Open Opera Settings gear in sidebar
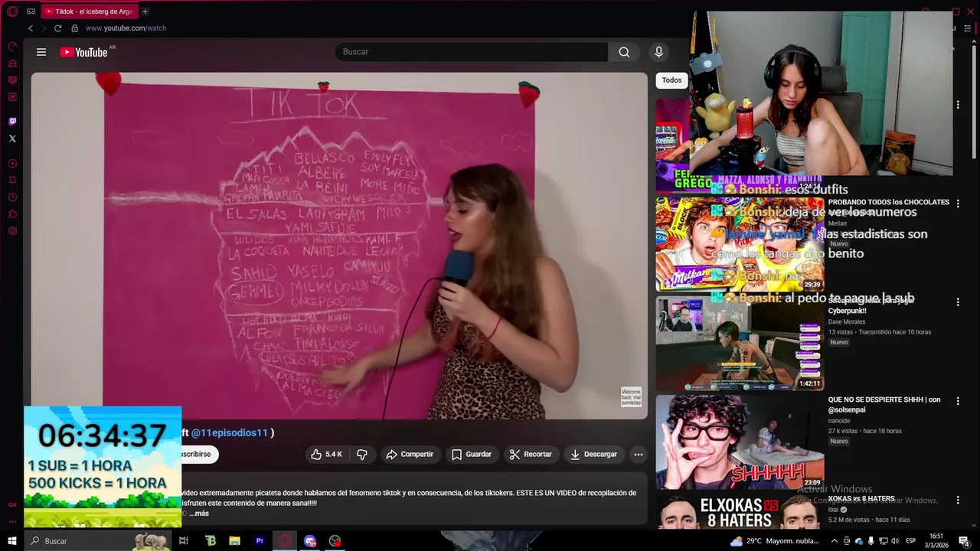Viewport: 980px width, 551px height. (x=12, y=231)
